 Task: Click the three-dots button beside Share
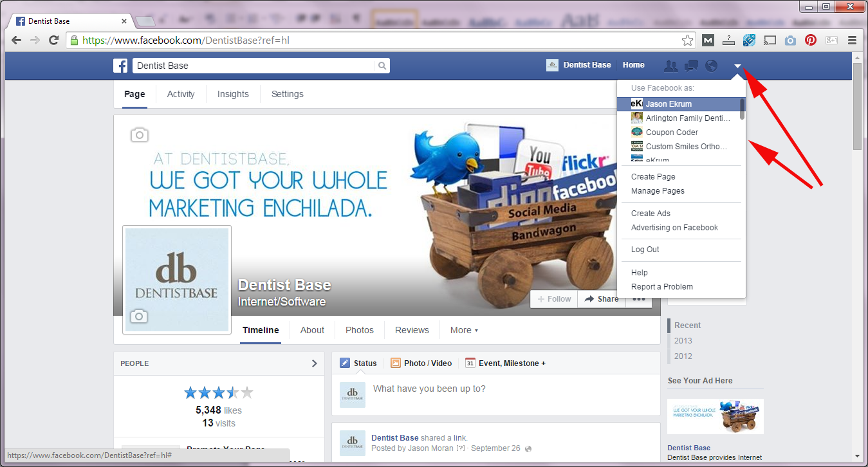point(639,299)
